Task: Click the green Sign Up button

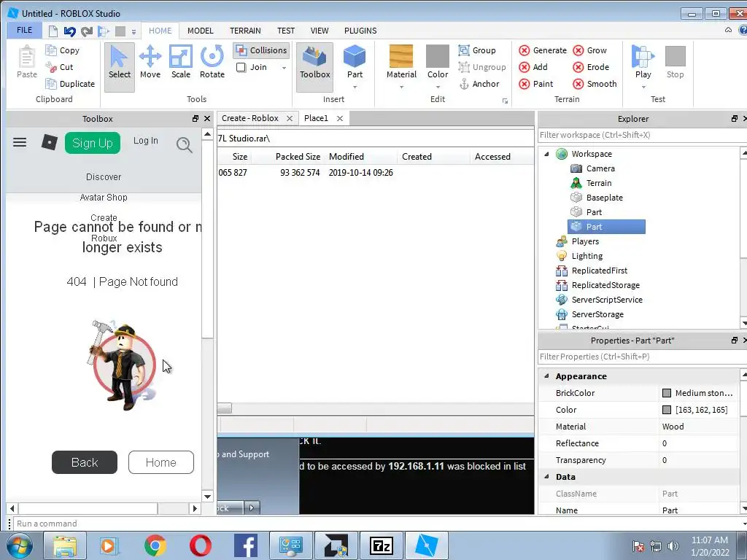Action: 93,143
